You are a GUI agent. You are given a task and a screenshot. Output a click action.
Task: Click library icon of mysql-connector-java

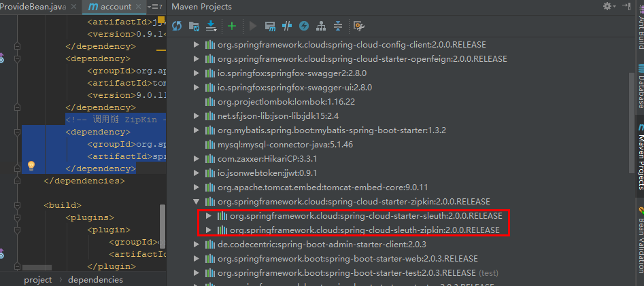[x=210, y=145]
